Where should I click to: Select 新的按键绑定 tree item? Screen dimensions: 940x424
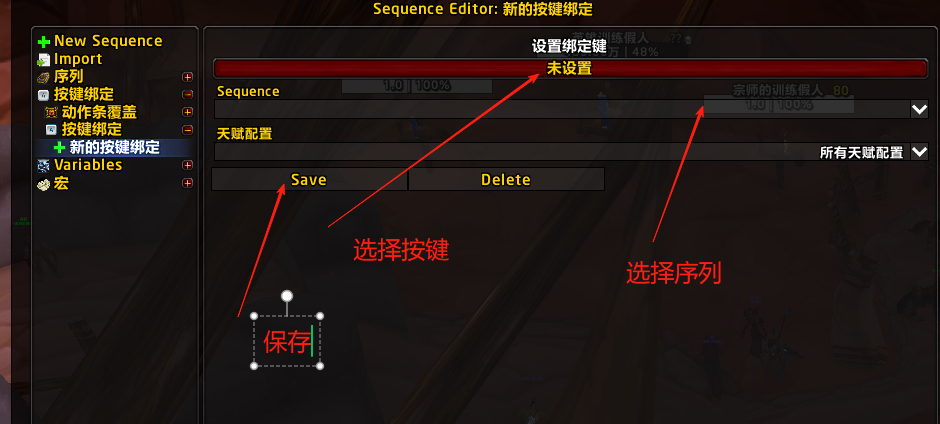tap(114, 148)
